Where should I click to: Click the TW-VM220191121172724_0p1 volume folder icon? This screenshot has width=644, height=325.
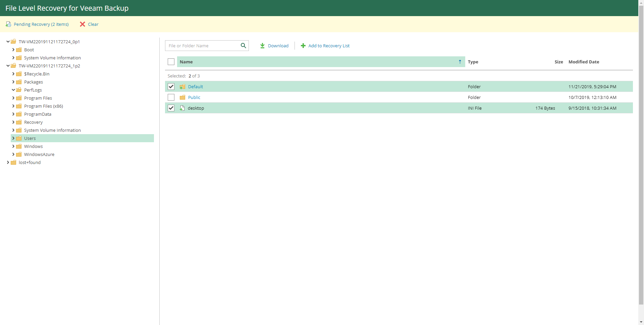(13, 42)
